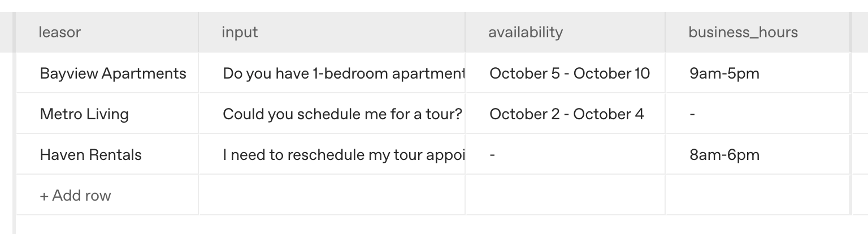
Task: Select the 9am-5pm business hours cell
Action: [x=724, y=73]
